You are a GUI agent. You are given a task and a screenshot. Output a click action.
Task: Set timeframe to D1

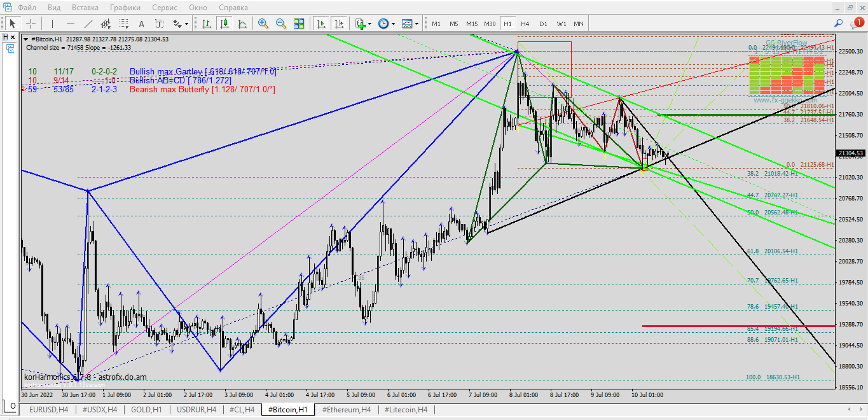[543, 24]
